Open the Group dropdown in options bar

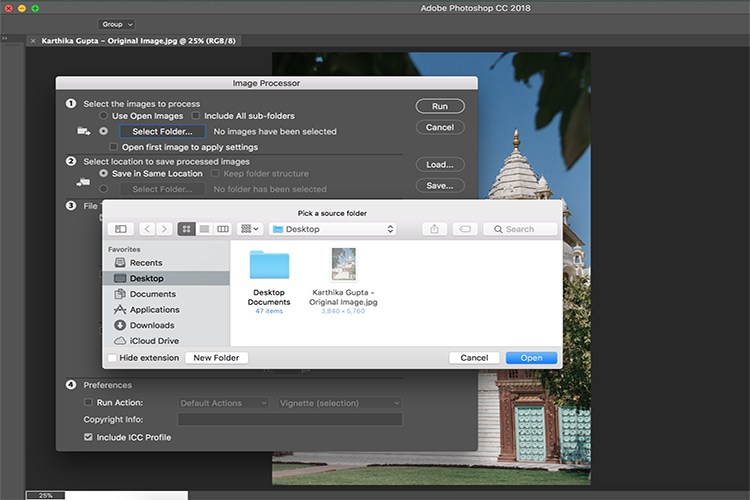[x=118, y=23]
